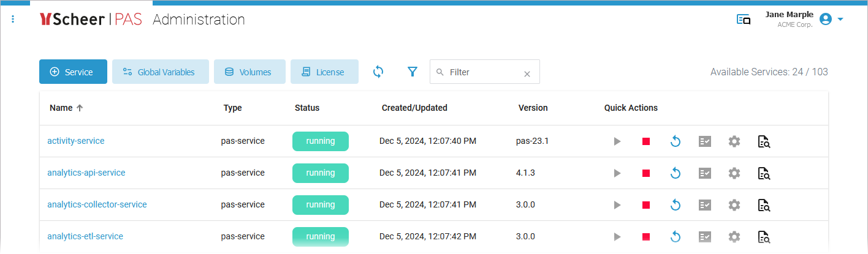Stop the activity-service with red square
Image resolution: width=868 pixels, height=254 pixels.
(646, 141)
